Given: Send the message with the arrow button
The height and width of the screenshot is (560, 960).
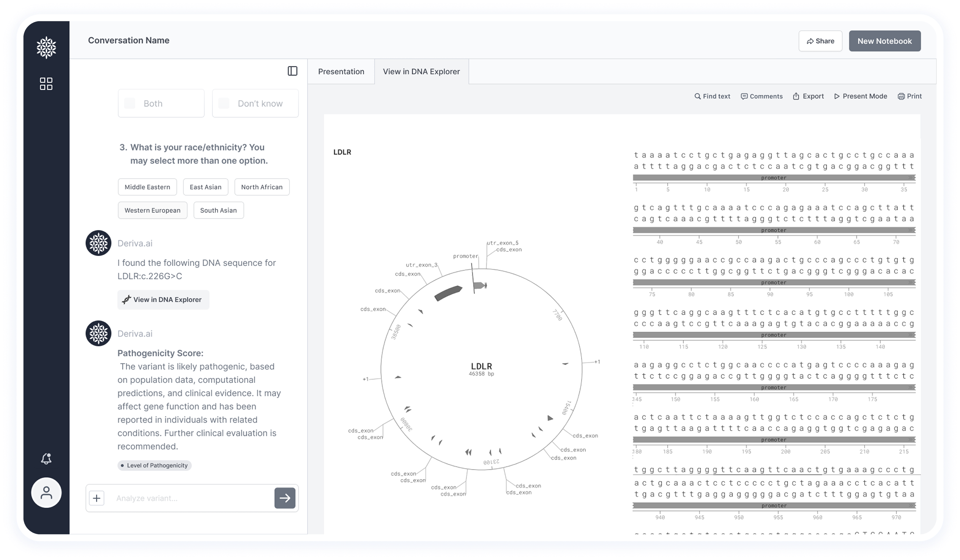Looking at the screenshot, I should [285, 498].
